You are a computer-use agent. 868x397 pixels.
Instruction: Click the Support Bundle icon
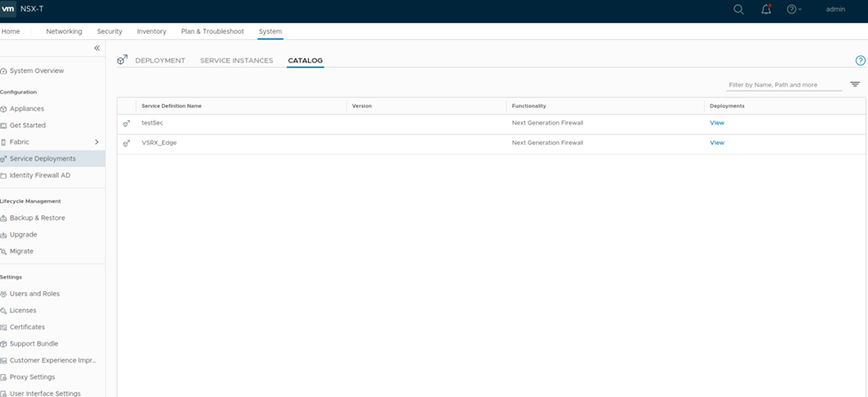(x=4, y=344)
